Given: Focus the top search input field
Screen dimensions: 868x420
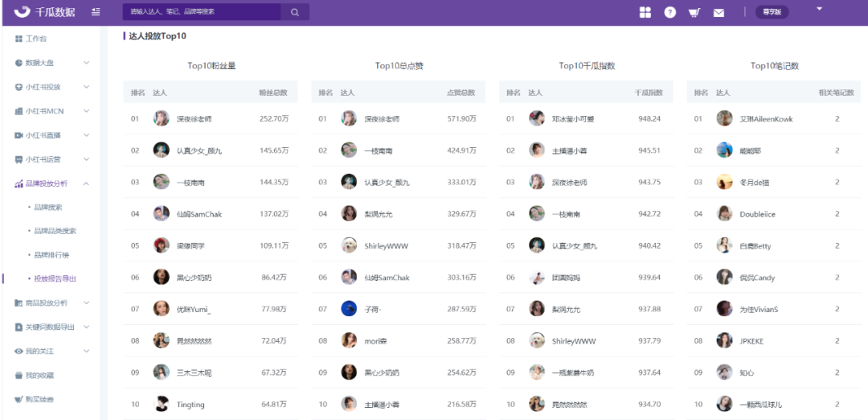Looking at the screenshot, I should point(202,11).
